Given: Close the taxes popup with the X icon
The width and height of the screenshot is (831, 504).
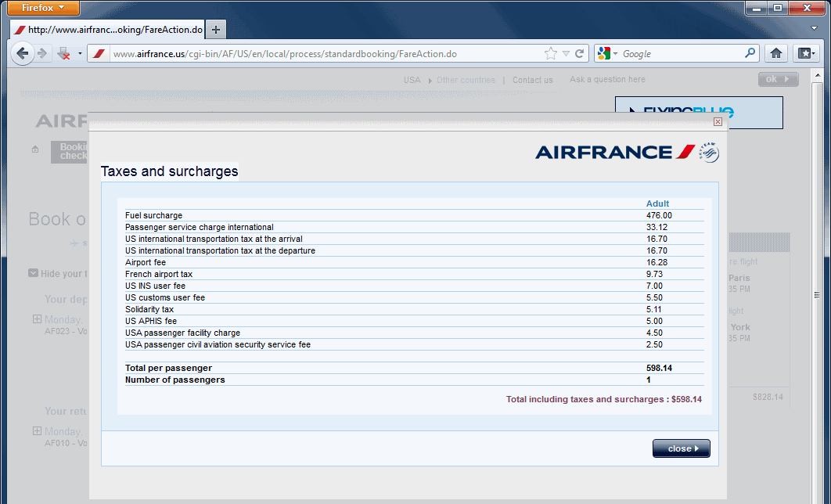Looking at the screenshot, I should click(718, 122).
